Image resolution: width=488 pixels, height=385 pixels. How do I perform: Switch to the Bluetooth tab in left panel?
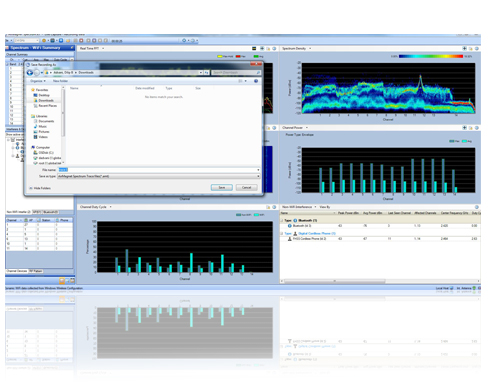[51, 212]
